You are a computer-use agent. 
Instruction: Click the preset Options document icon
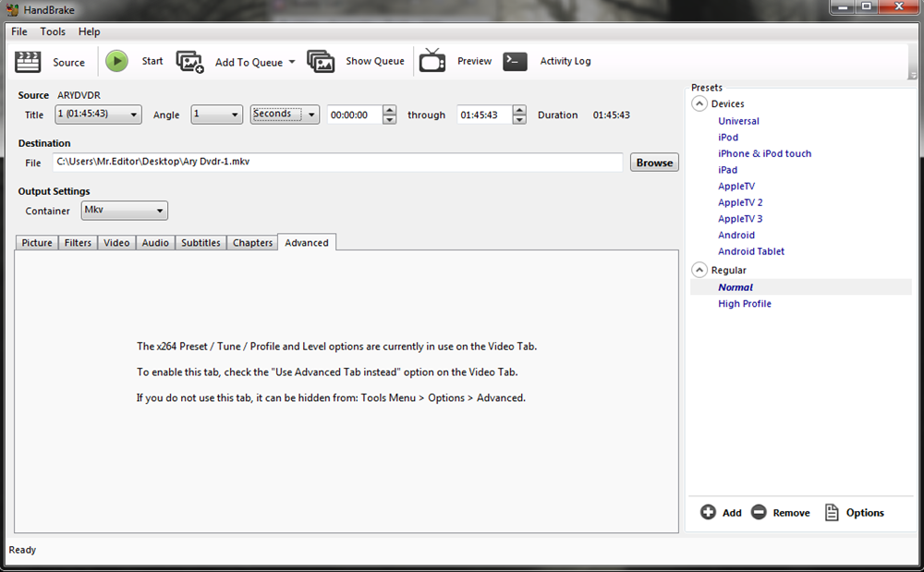832,513
